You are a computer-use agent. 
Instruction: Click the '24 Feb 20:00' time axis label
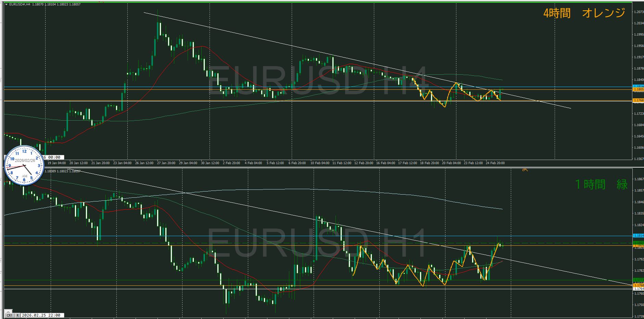coord(495,163)
